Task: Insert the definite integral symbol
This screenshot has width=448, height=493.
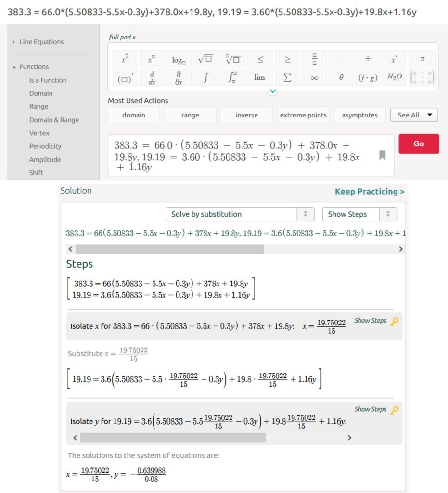Action: point(232,78)
